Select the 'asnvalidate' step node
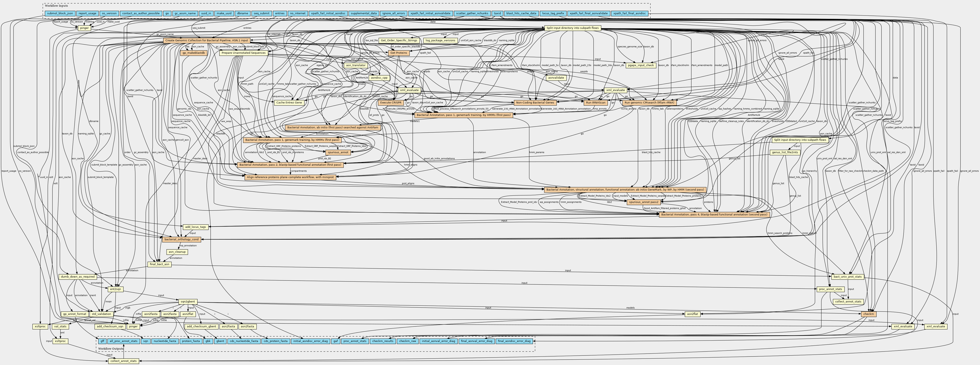This screenshot has width=980, height=365. point(556,78)
